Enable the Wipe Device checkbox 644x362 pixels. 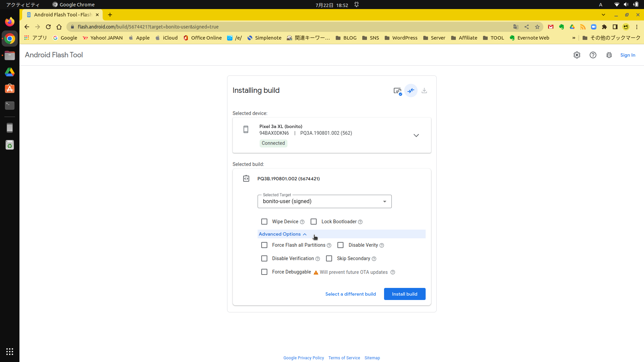[x=264, y=222]
